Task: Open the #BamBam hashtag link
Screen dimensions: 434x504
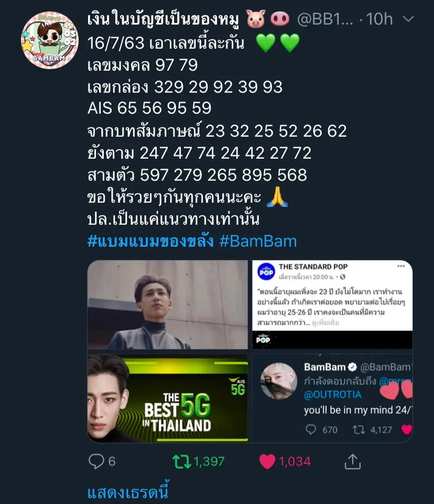Action: (258, 241)
